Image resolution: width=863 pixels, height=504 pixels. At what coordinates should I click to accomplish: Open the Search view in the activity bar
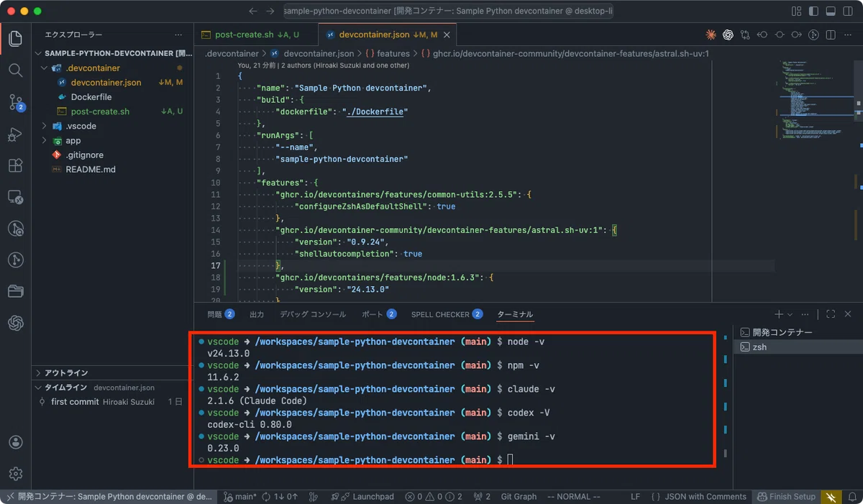pos(15,70)
